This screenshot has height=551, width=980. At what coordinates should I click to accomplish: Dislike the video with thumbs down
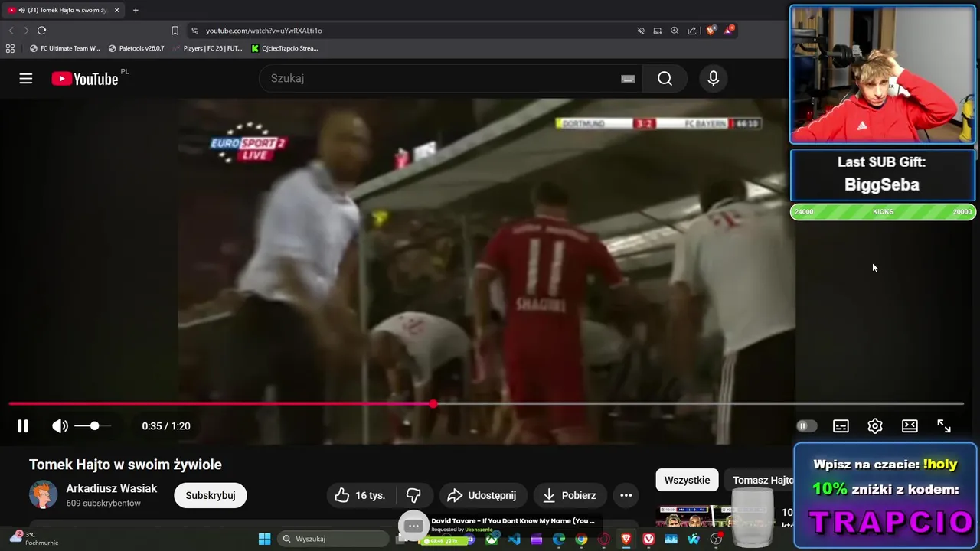coord(413,495)
